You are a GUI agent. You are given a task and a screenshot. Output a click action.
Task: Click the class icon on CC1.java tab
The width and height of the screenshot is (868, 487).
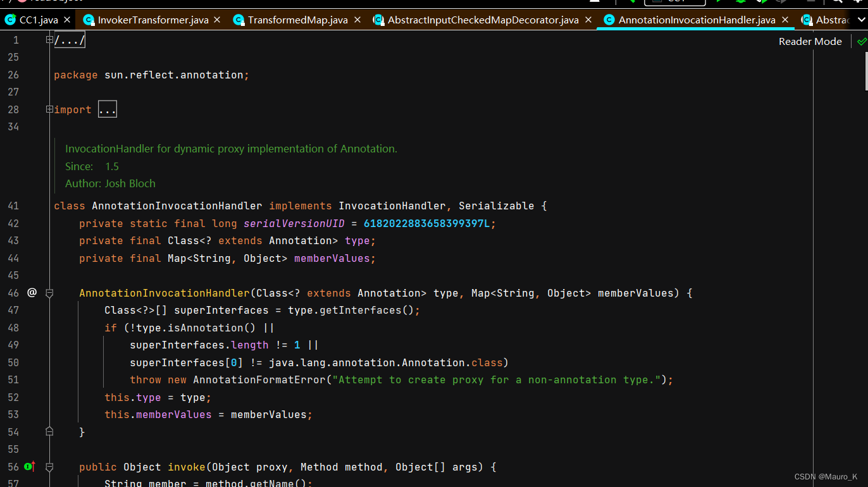tap(9, 20)
